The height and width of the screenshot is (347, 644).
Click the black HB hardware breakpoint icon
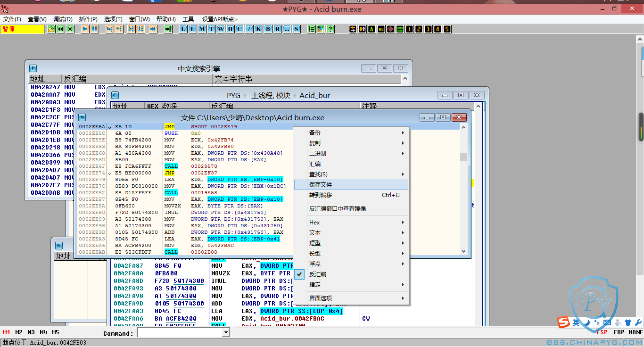coord(381,29)
